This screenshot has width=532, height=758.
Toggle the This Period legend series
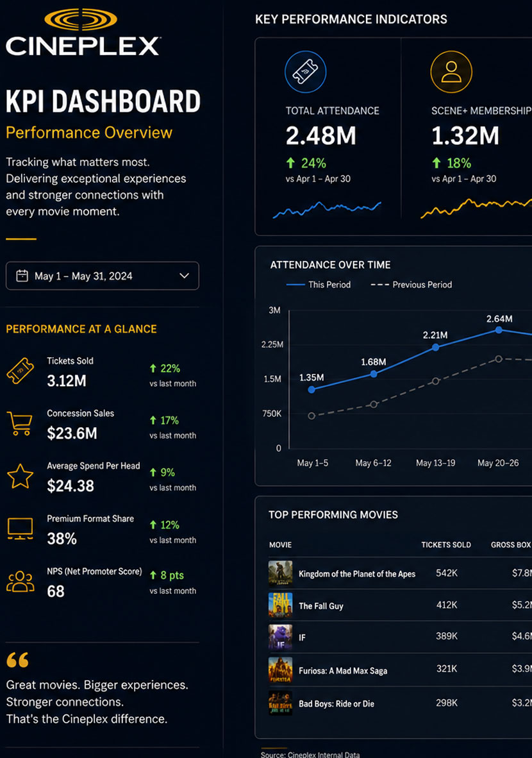coord(319,285)
